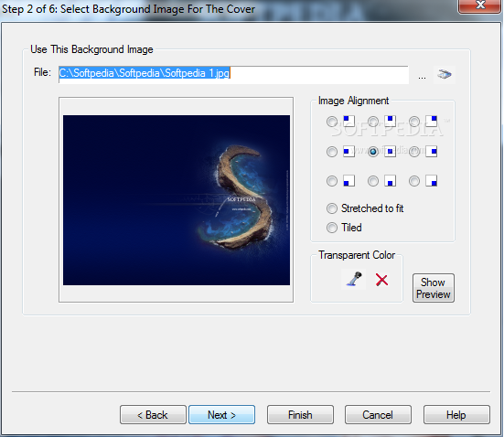Select middle-right alignment radio button
The width and height of the screenshot is (504, 437).
pos(414,152)
